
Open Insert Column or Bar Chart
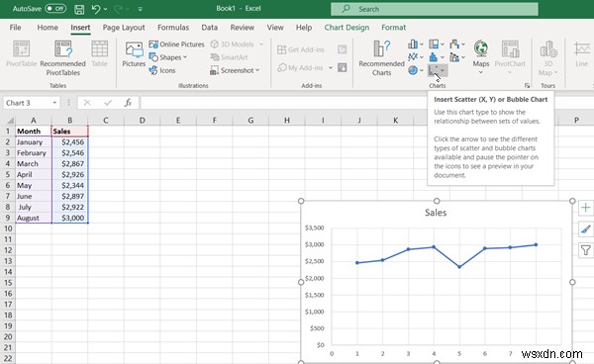(415, 45)
